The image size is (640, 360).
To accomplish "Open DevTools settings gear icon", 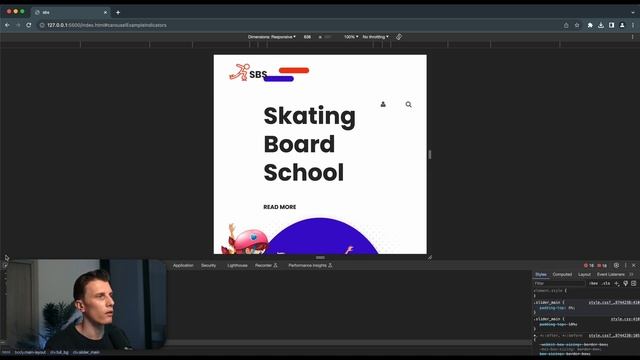I will click(x=616, y=265).
